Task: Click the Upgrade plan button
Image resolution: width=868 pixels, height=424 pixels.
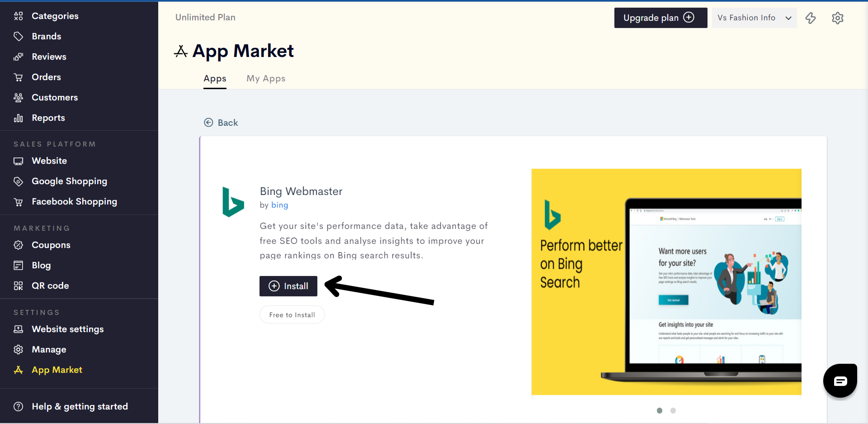Action: point(660,18)
